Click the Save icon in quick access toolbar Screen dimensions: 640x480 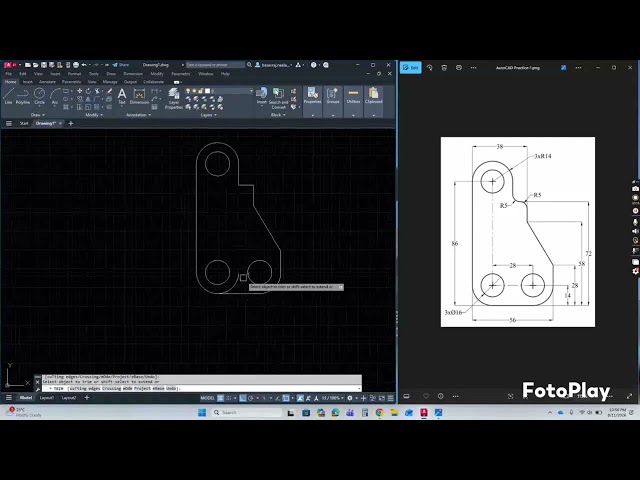[x=44, y=65]
